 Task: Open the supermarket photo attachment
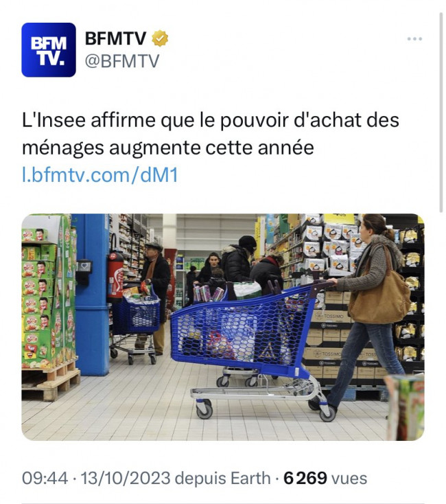click(223, 327)
